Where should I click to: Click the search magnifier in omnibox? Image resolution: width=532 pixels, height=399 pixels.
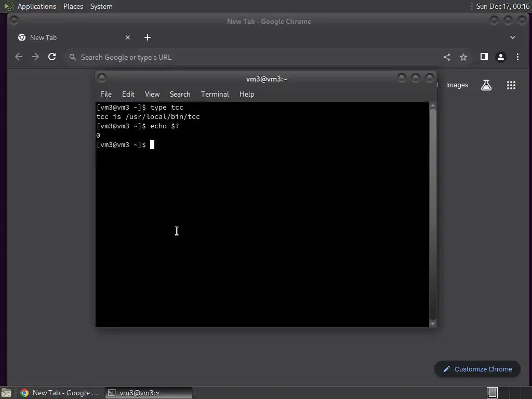pos(72,57)
